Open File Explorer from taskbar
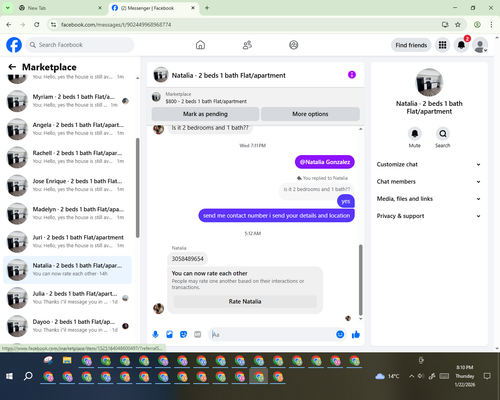500x400 pixels. click(67, 360)
